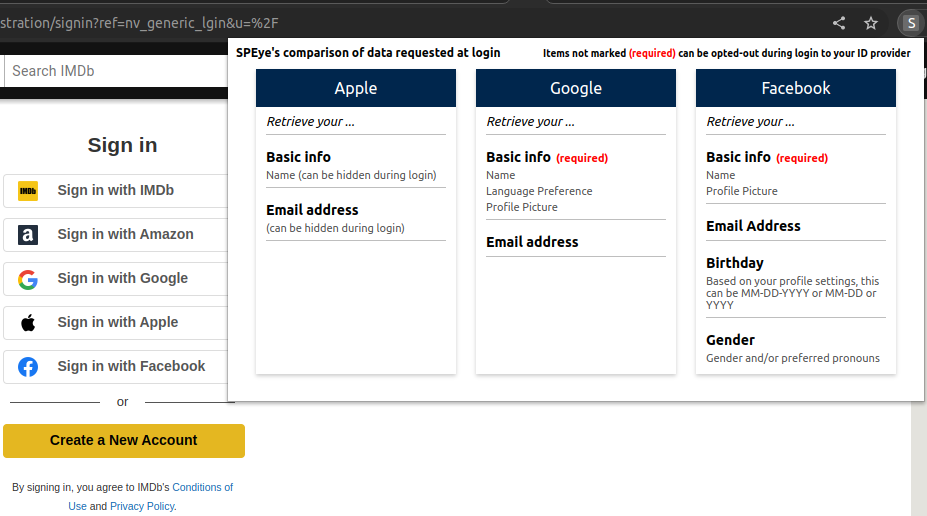927x516 pixels.
Task: Click the SPEye's comparison title text
Action: point(368,53)
